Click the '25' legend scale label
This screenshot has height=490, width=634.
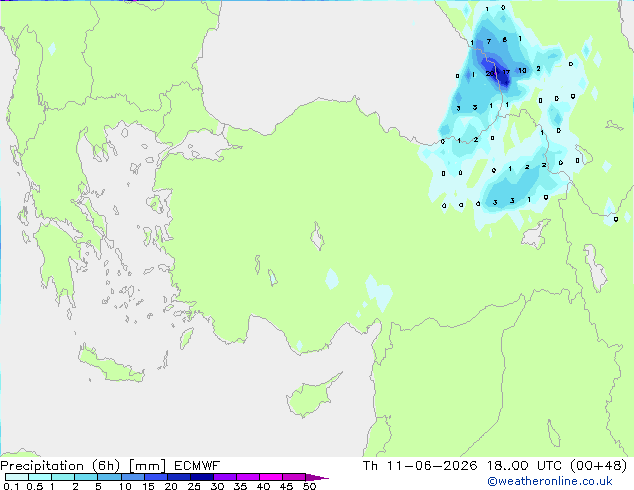click(194, 486)
